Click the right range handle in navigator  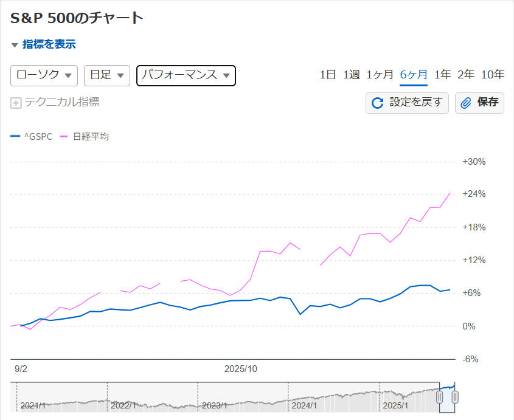pyautogui.click(x=454, y=397)
